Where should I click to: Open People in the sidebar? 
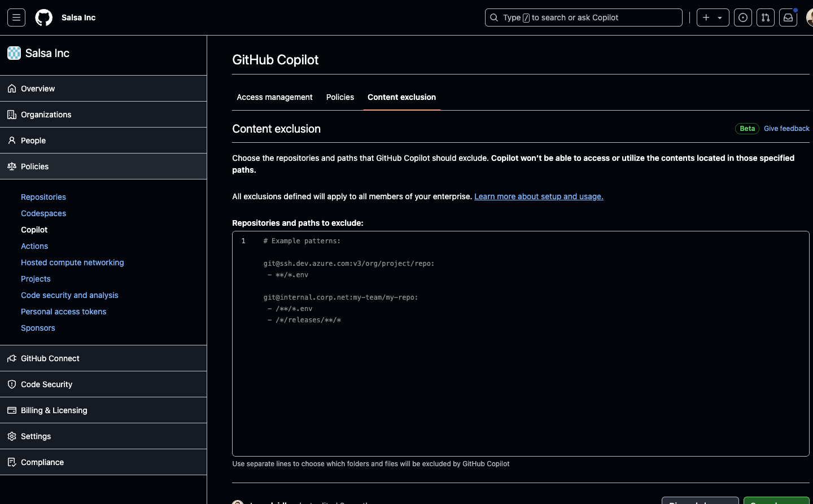pyautogui.click(x=103, y=141)
